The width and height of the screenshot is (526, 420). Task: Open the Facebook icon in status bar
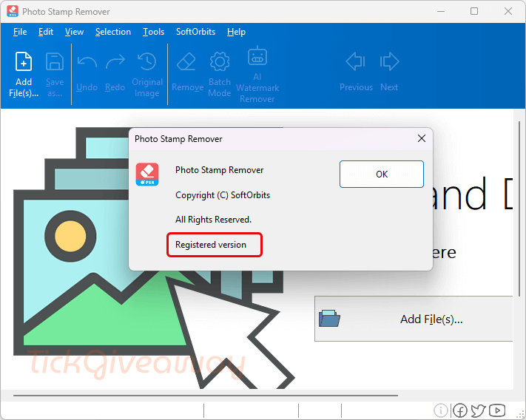click(460, 410)
